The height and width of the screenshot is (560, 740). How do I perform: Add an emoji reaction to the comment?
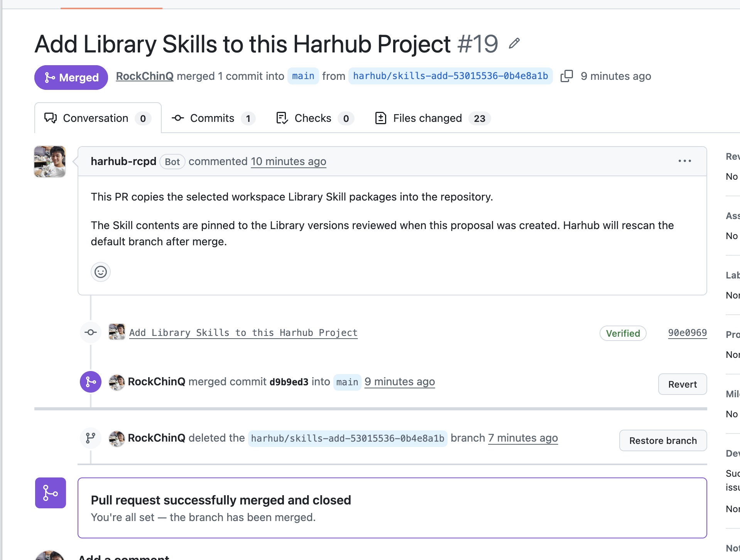(101, 272)
